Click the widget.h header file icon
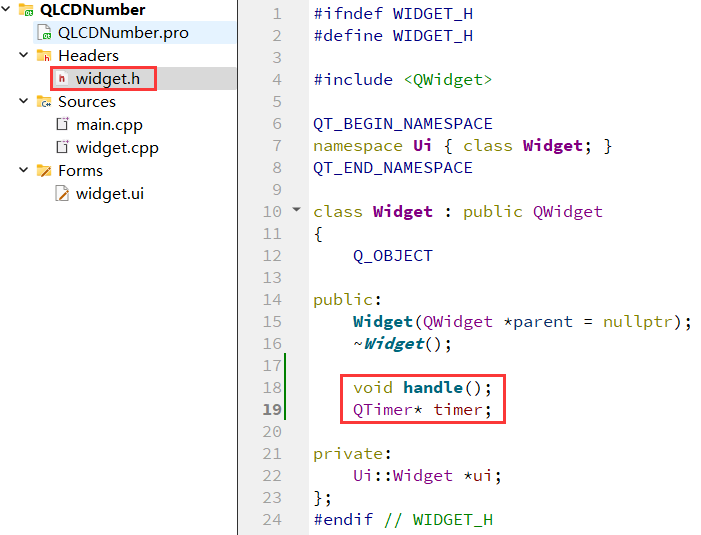The image size is (701, 535). [62, 79]
